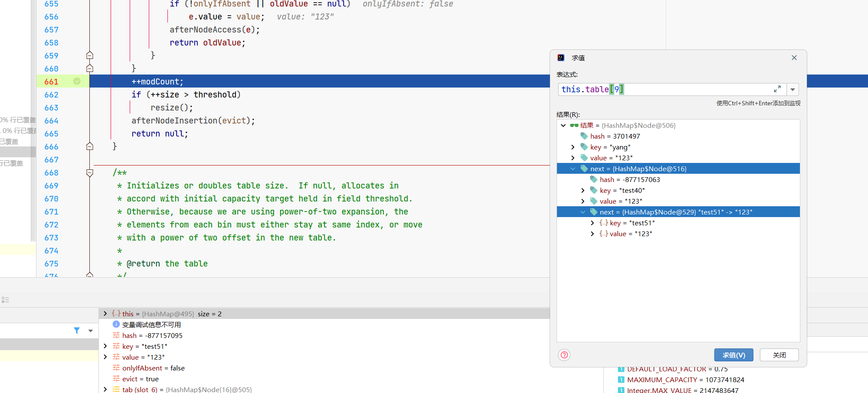Select the hash = 3701497 row
868x393 pixels.
pos(678,136)
